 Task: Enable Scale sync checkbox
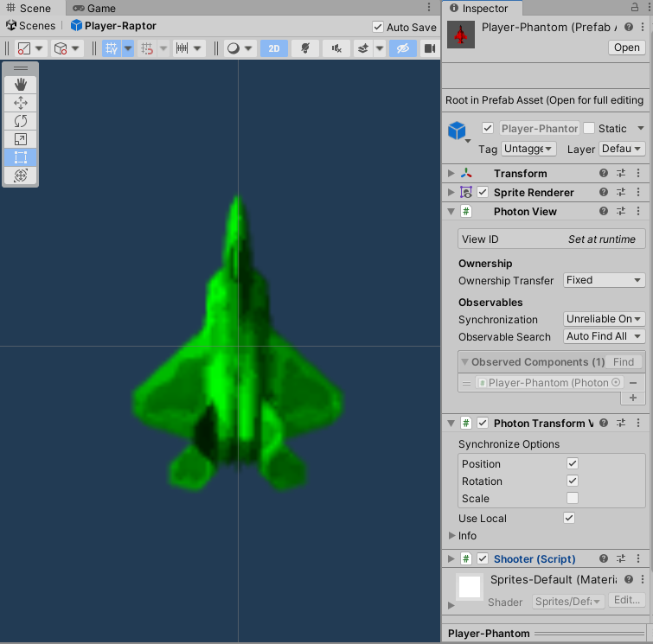573,498
